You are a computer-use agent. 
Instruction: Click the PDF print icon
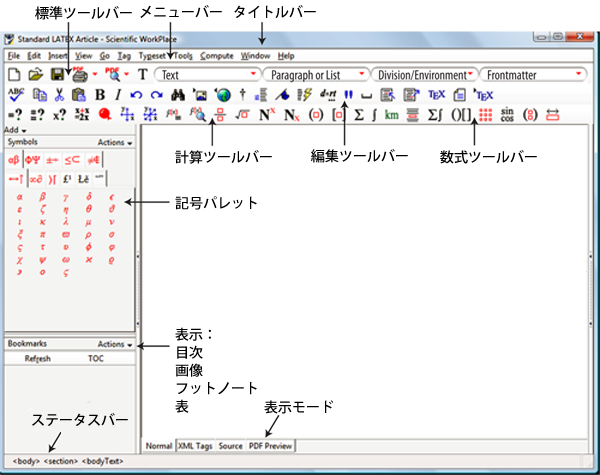[80, 74]
